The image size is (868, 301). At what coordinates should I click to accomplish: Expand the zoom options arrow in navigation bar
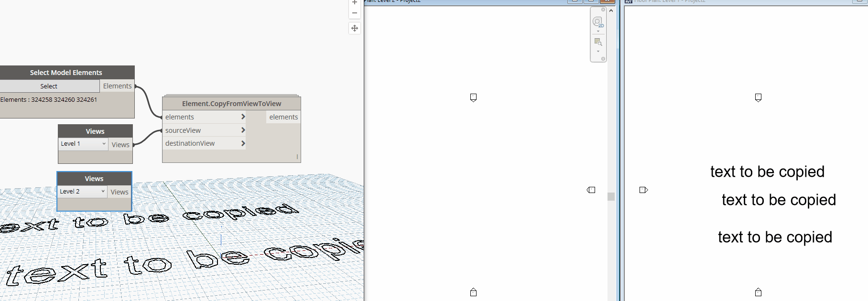click(598, 52)
